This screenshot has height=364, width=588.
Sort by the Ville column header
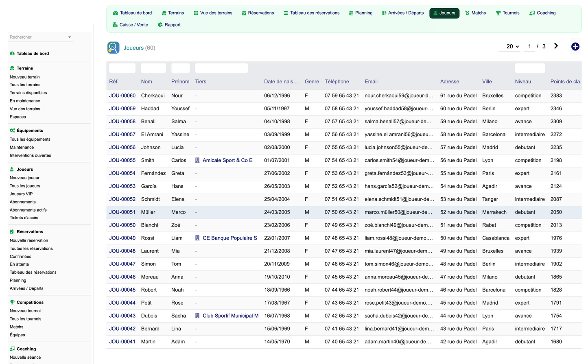point(487,82)
